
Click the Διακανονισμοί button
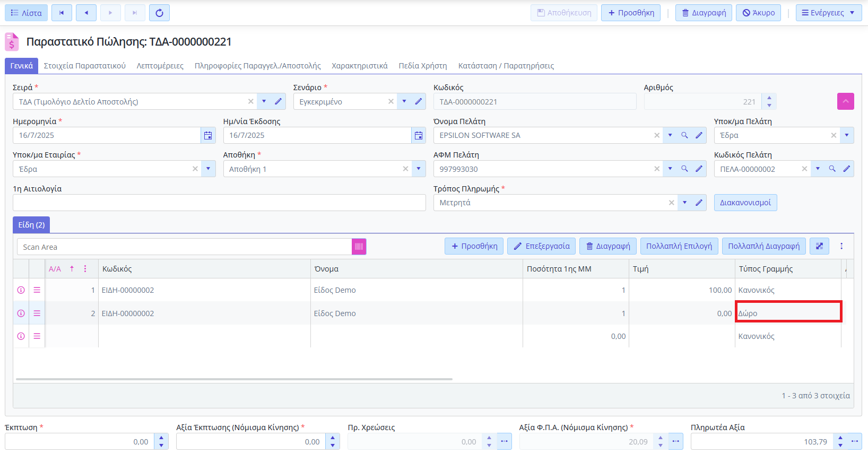pyautogui.click(x=745, y=203)
